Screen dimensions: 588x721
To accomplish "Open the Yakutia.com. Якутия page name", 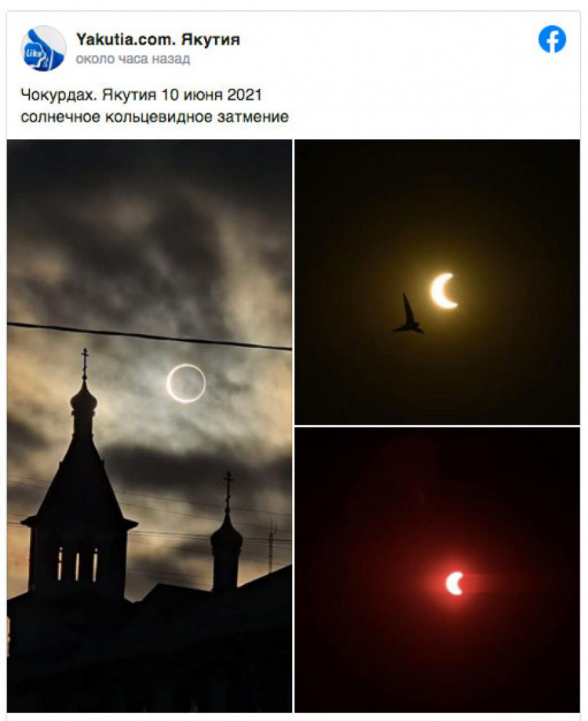I will (158, 39).
